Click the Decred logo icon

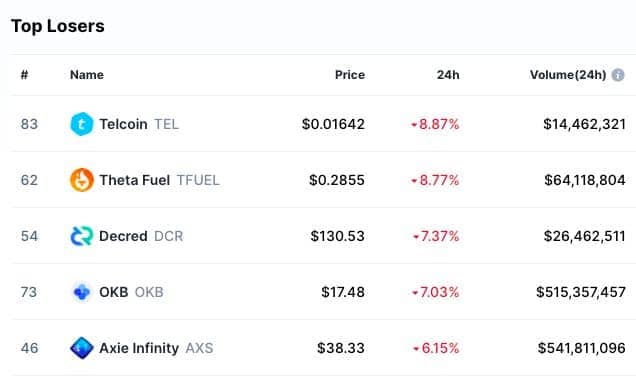82,236
